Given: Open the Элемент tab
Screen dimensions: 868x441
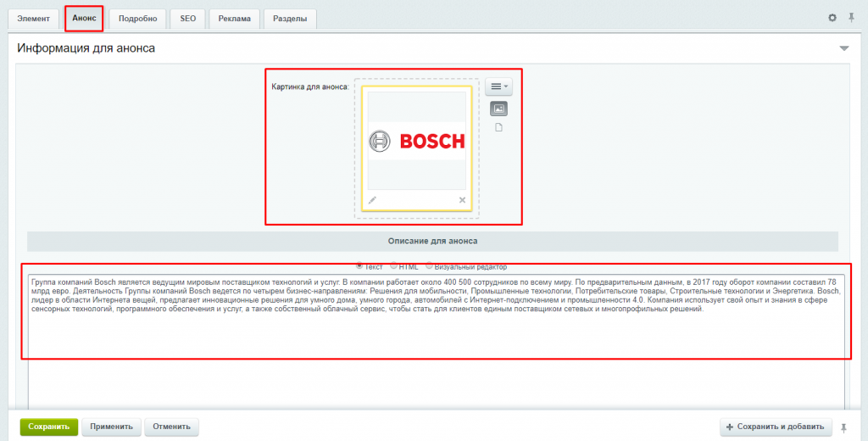Looking at the screenshot, I should 33,19.
